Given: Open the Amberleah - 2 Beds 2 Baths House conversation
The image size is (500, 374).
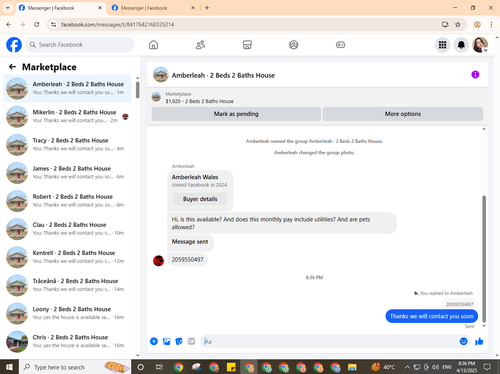Looking at the screenshot, I should (x=68, y=88).
